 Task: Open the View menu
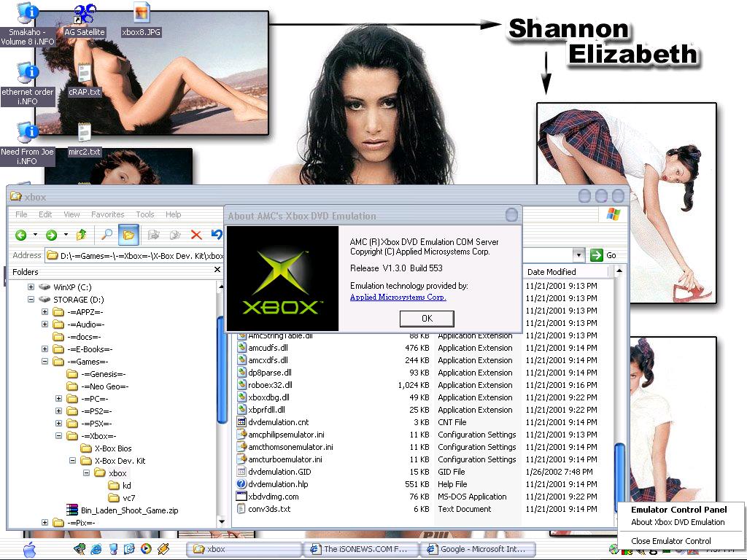tap(71, 214)
